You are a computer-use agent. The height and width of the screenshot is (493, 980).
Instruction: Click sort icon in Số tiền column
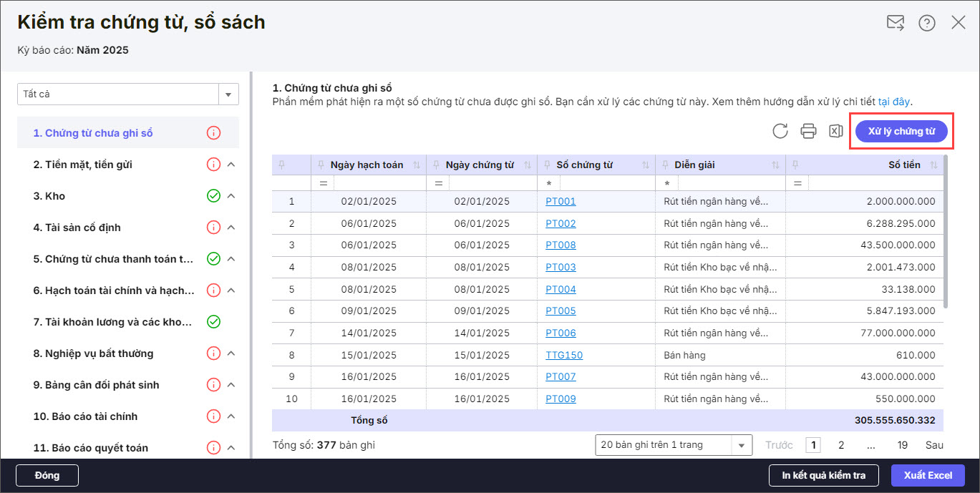(x=933, y=165)
